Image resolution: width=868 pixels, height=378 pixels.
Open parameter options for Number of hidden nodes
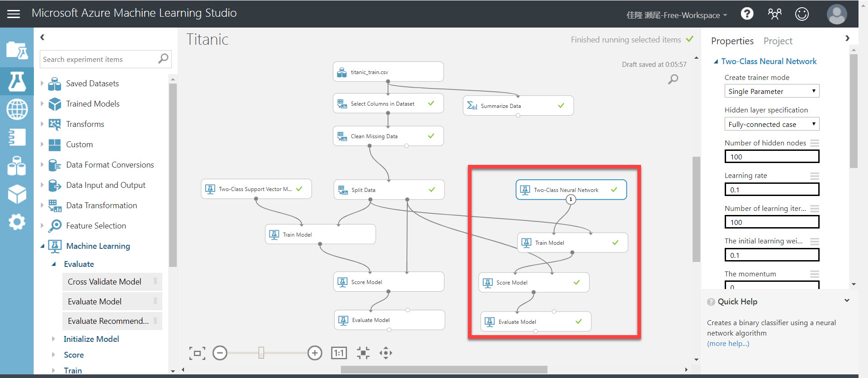tap(815, 143)
